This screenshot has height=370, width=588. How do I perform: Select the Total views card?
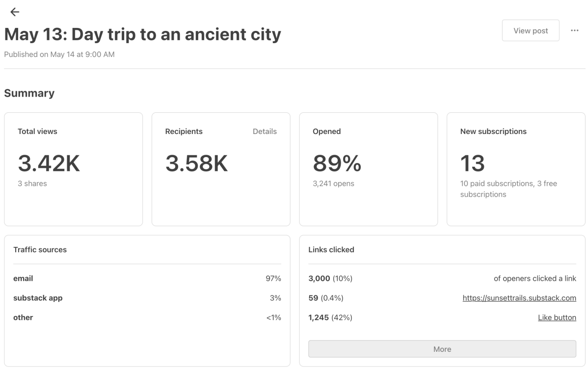(x=73, y=169)
